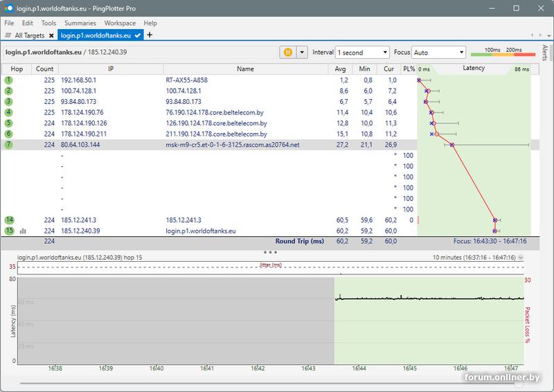Image resolution: width=554 pixels, height=392 pixels.
Task: Switch to the All Targets tab
Action: coord(29,35)
